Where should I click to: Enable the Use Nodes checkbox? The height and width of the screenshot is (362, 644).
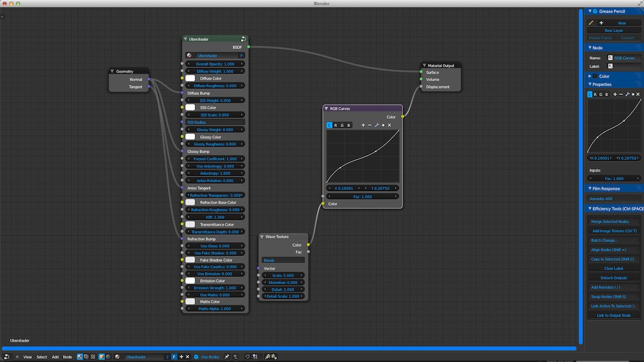[196, 356]
